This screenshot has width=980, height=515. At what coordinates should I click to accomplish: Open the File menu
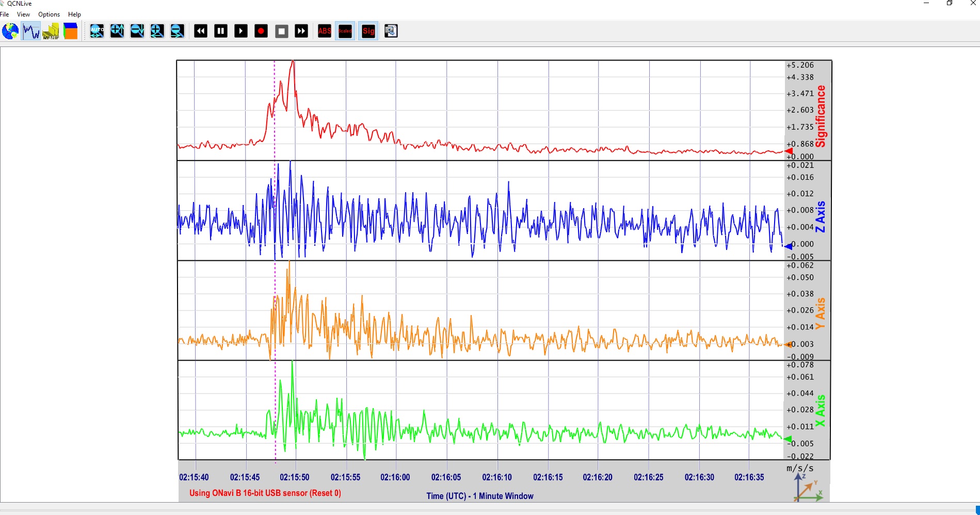coord(5,14)
